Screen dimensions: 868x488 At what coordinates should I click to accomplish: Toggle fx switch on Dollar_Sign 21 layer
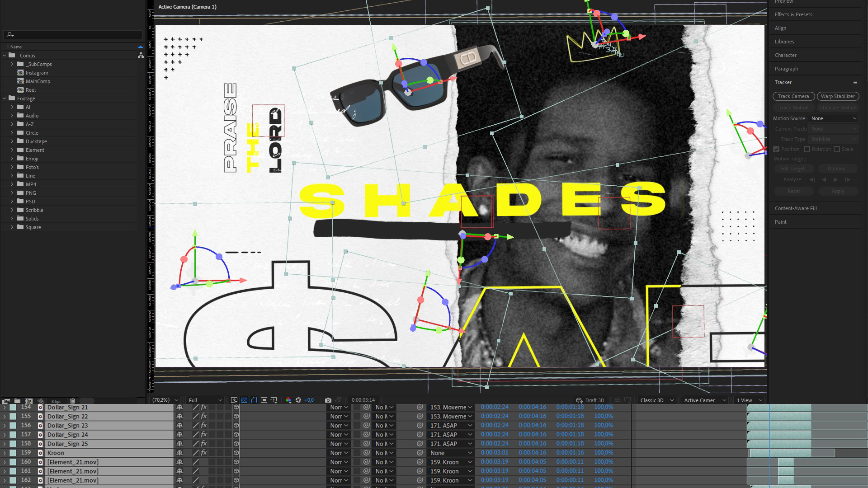pos(204,407)
